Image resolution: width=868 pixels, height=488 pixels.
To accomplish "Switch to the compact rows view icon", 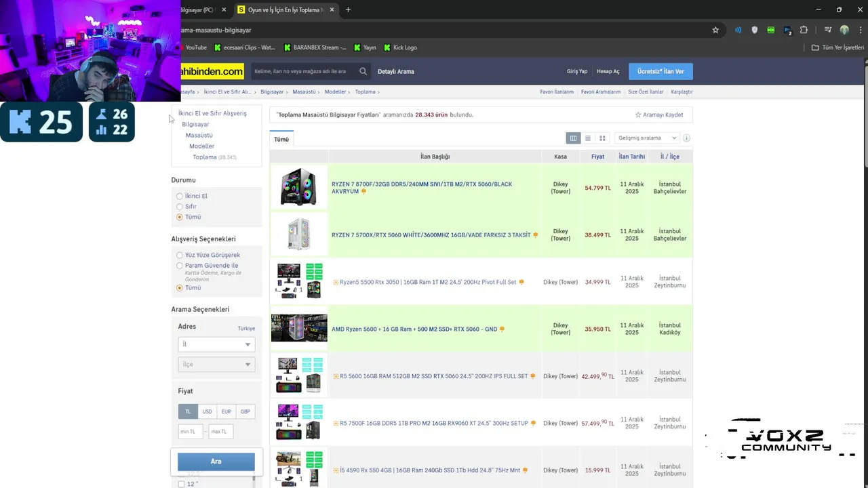I will click(588, 138).
